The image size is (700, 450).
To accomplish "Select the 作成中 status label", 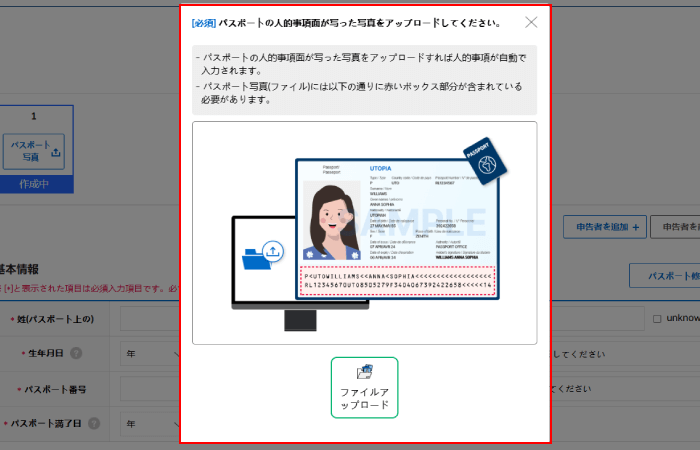I will pyautogui.click(x=33, y=185).
